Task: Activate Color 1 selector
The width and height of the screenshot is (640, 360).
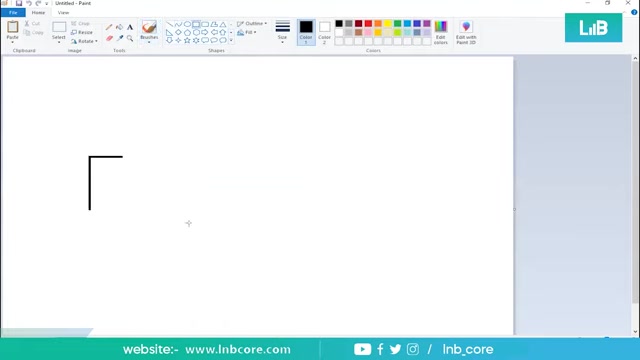Action: coord(306,32)
